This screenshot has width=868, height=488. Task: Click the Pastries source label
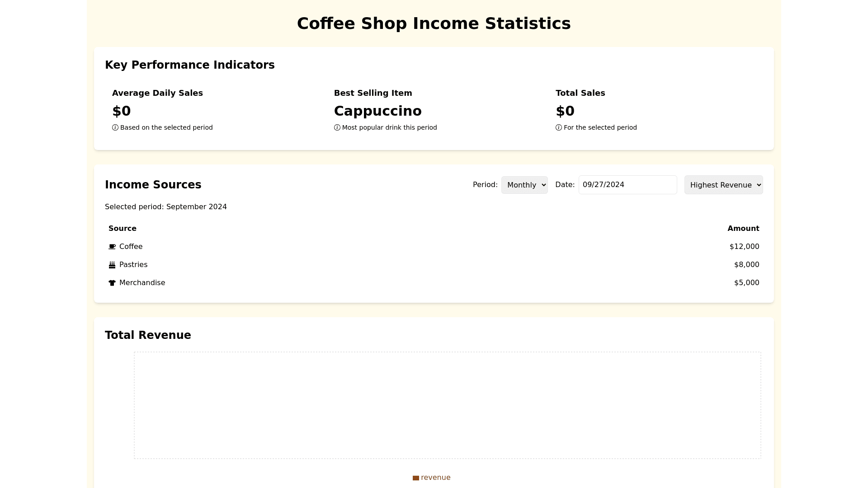point(133,265)
